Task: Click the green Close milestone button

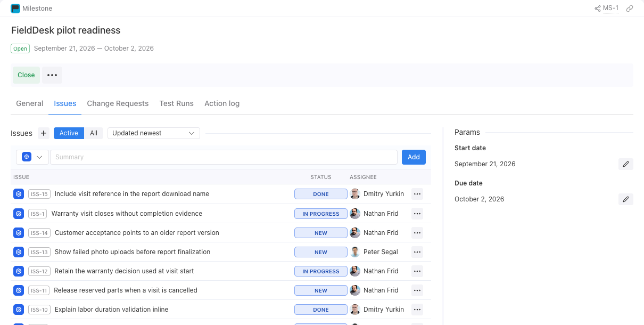Action: point(26,75)
